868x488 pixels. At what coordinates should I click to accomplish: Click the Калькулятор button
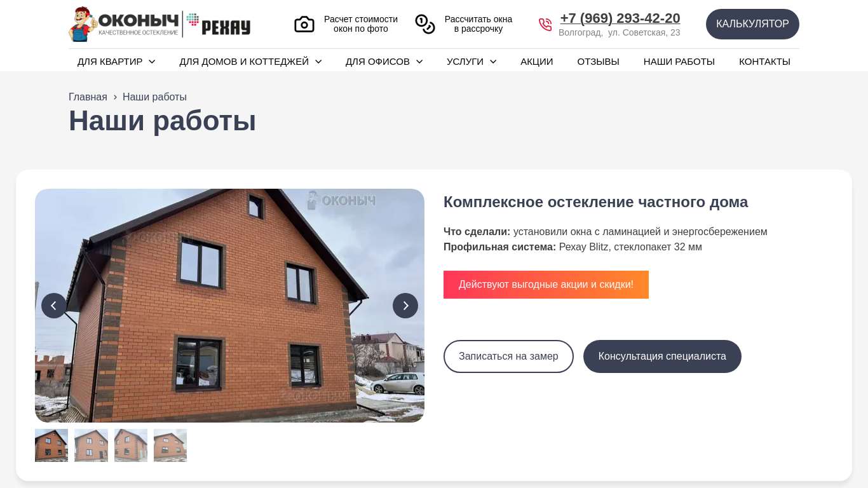point(752,24)
